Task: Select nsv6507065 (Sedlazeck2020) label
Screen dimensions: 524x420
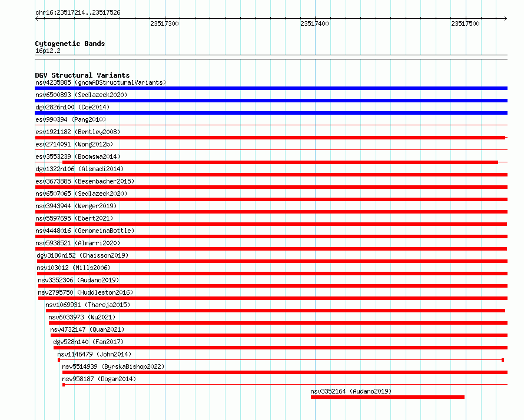Action: pyautogui.click(x=81, y=194)
